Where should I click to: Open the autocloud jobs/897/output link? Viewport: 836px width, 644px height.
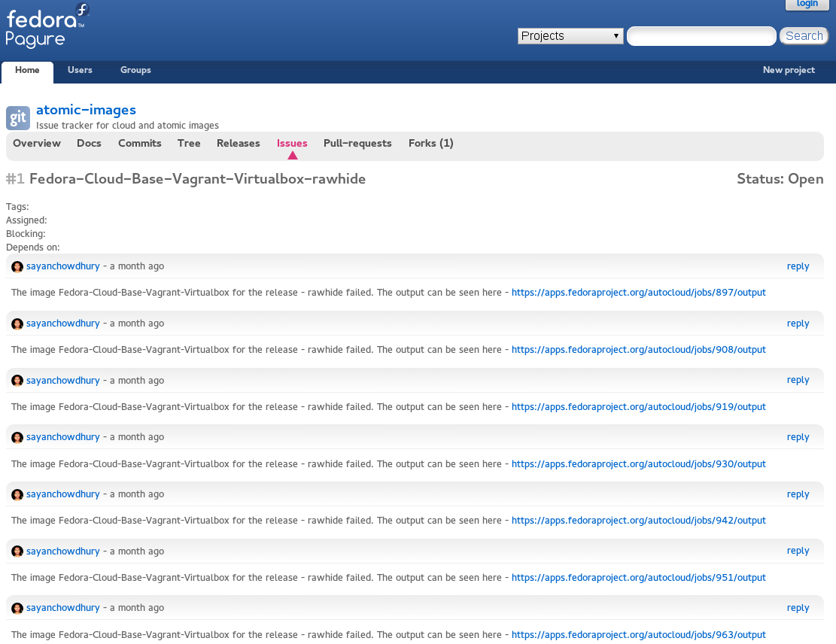pyautogui.click(x=639, y=293)
